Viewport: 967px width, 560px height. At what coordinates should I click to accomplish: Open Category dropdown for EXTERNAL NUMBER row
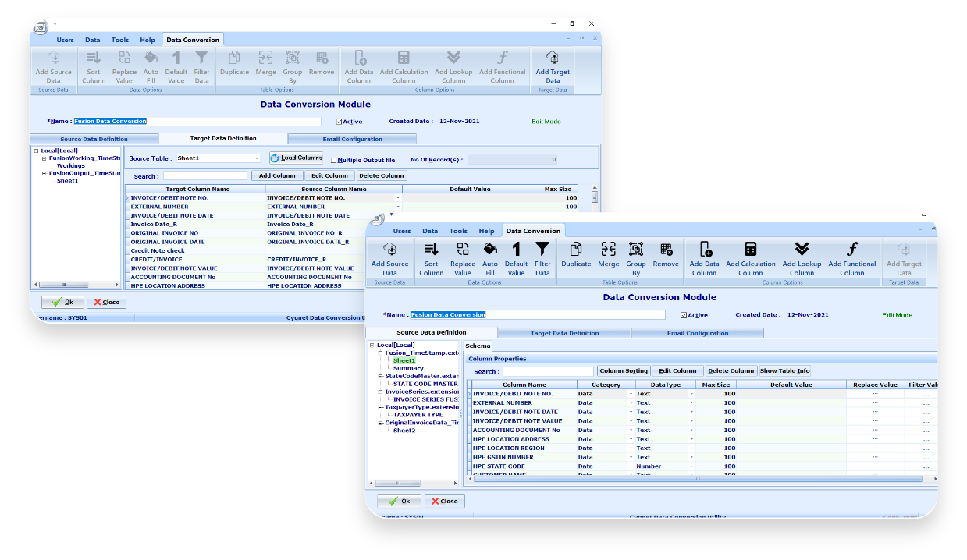point(631,402)
